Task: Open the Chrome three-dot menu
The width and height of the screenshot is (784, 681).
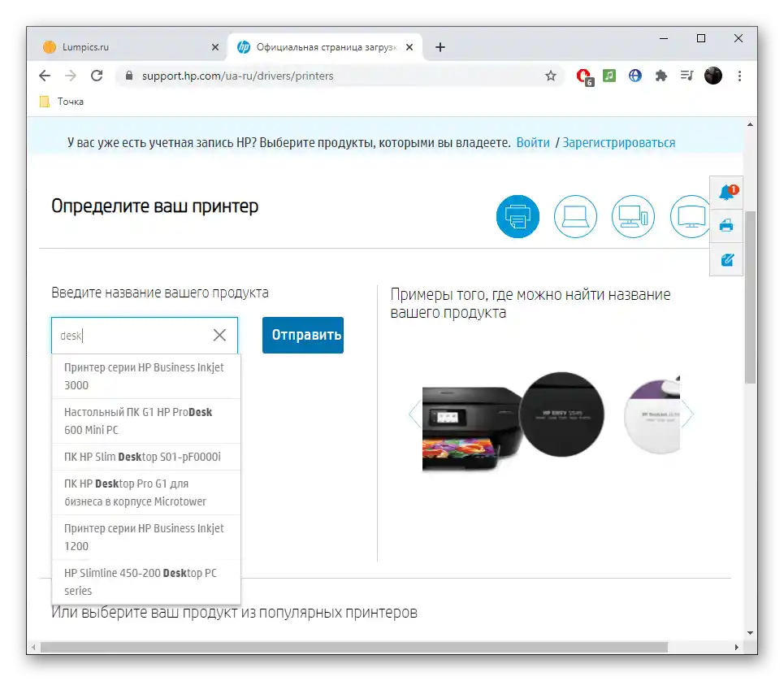Action: click(x=739, y=76)
